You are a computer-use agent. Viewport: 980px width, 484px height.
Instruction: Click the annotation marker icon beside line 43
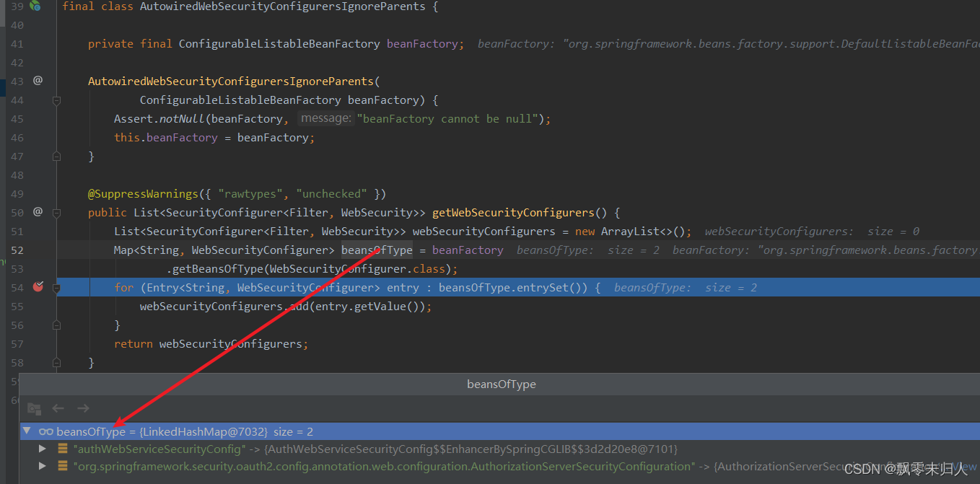tap(38, 81)
